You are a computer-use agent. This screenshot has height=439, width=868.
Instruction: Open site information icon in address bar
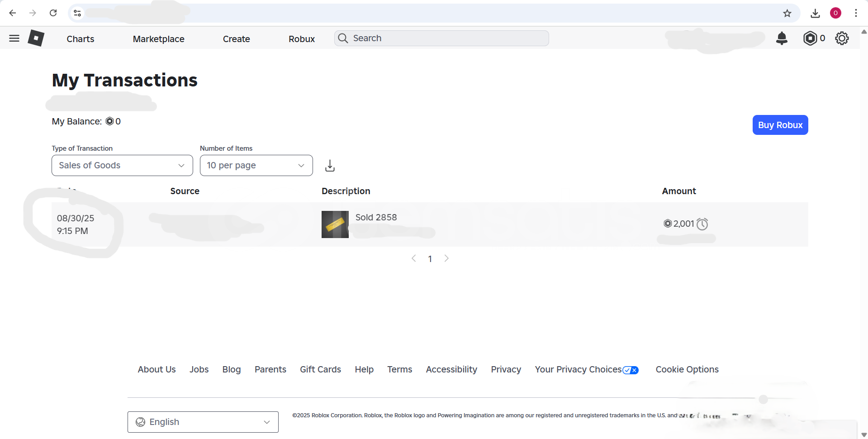coord(77,13)
